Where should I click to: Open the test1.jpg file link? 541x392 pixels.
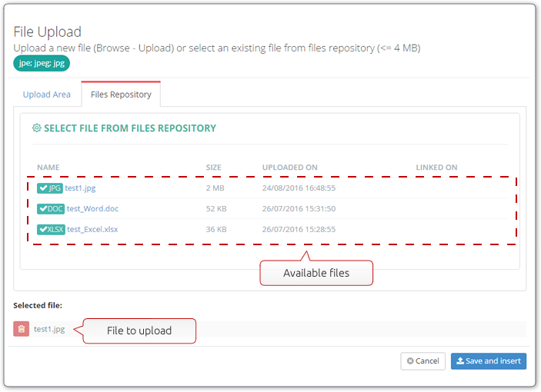coord(80,188)
